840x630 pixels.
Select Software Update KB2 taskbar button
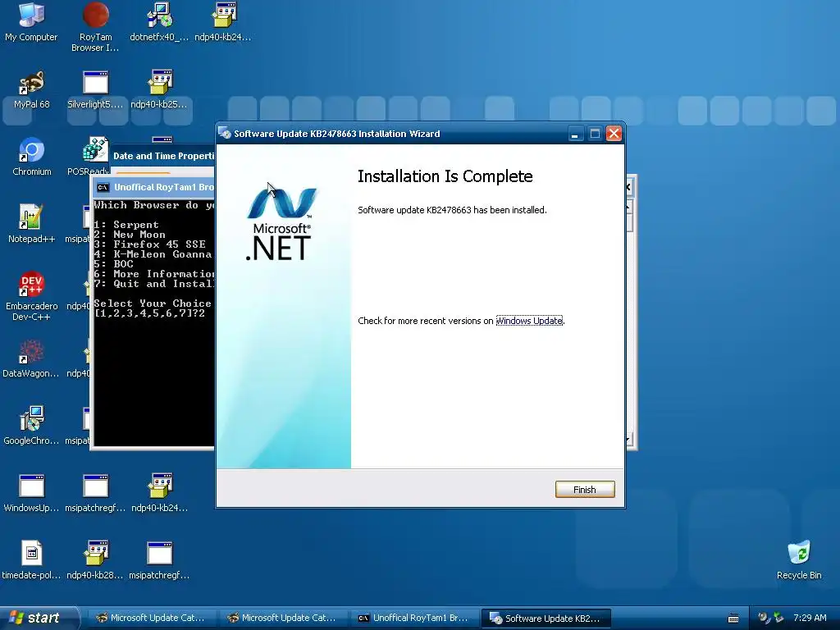point(546,618)
